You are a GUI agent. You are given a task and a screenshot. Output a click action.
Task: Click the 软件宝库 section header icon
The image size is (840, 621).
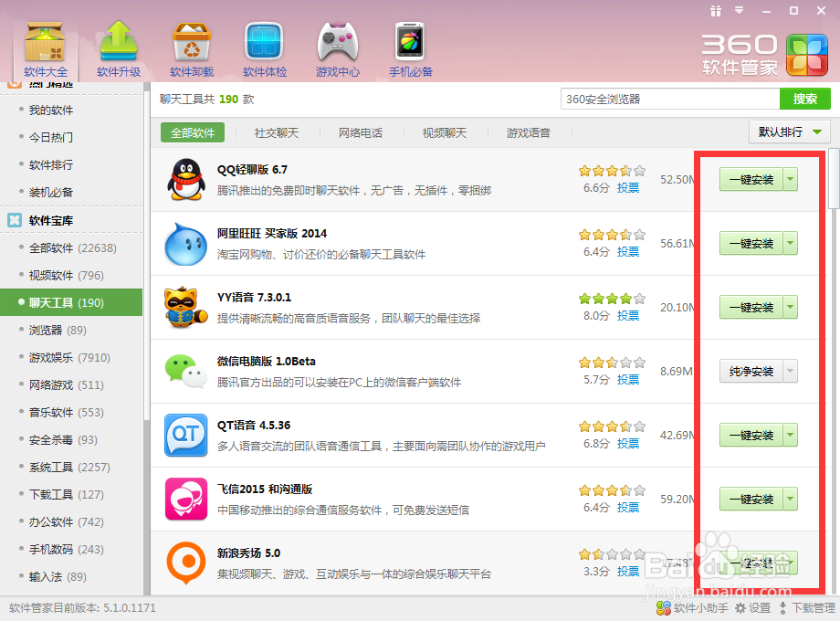15,220
